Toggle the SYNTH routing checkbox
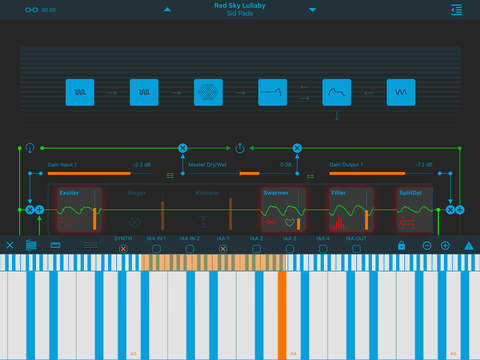 coord(123,249)
